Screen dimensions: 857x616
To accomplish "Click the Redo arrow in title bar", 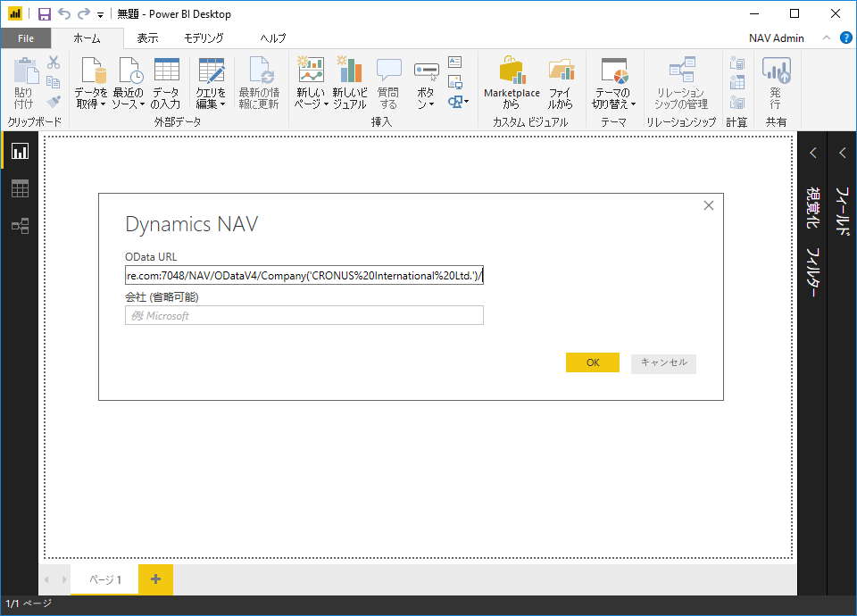I will [x=84, y=13].
